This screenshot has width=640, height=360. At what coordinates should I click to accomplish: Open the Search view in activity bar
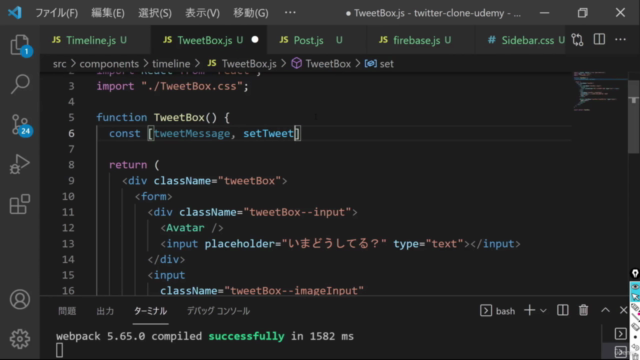pos(20,84)
